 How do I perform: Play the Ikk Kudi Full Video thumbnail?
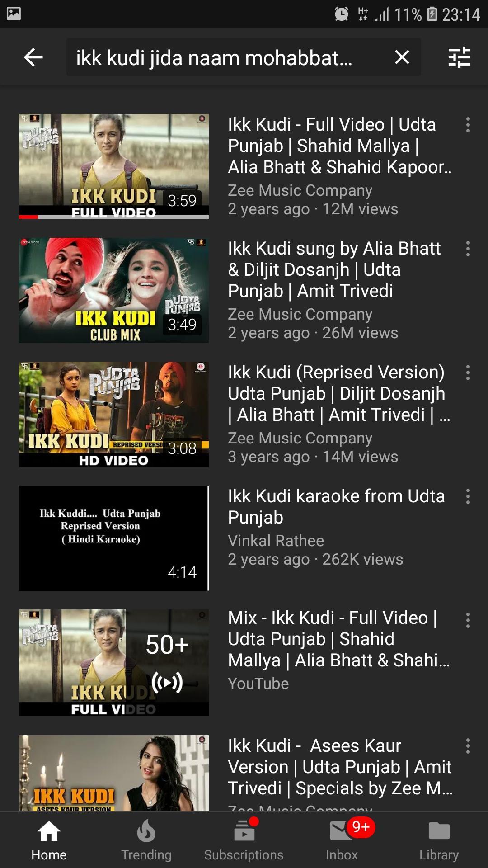(x=114, y=166)
